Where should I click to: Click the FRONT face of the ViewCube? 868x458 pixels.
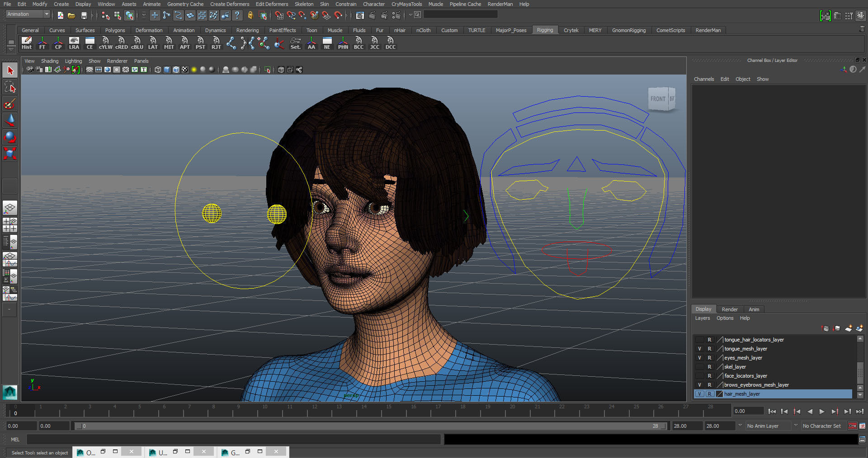(658, 99)
